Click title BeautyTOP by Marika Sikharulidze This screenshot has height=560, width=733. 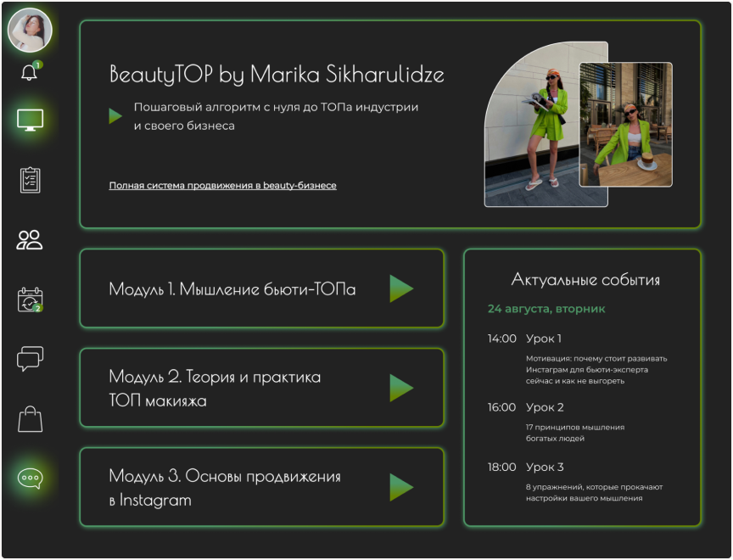277,75
